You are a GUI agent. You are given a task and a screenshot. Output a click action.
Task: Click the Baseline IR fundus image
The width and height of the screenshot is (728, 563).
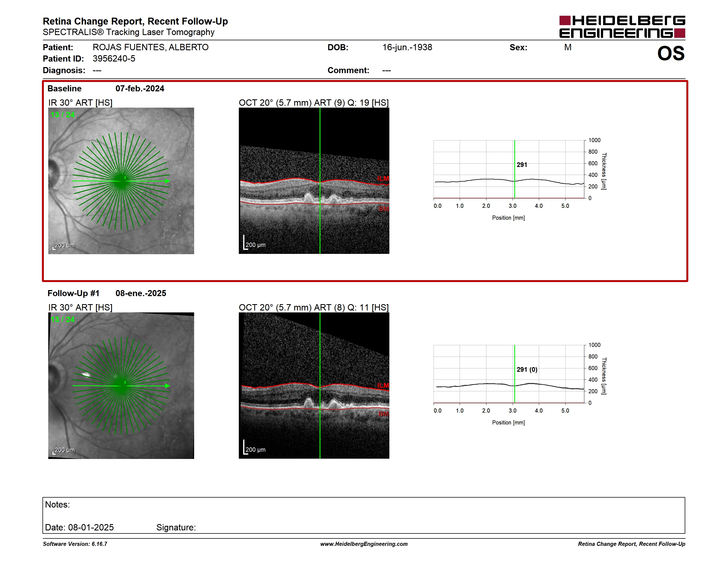[121, 181]
